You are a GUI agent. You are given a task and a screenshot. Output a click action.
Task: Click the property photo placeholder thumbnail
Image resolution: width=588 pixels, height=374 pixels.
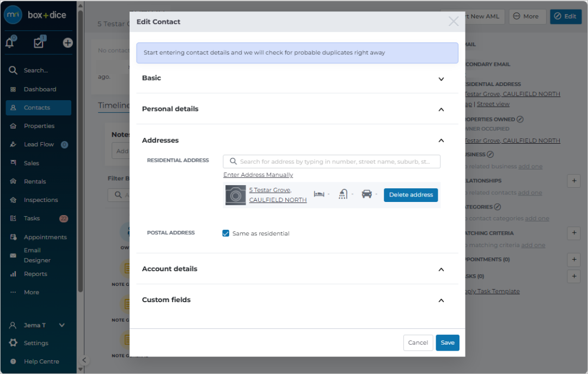236,195
